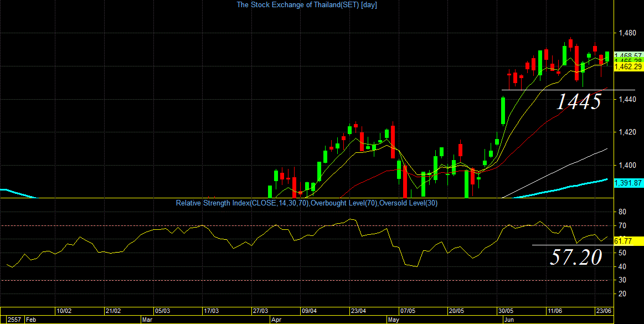The width and height of the screenshot is (644, 324).
Task: Select the 11/06 date label
Action: tap(554, 311)
